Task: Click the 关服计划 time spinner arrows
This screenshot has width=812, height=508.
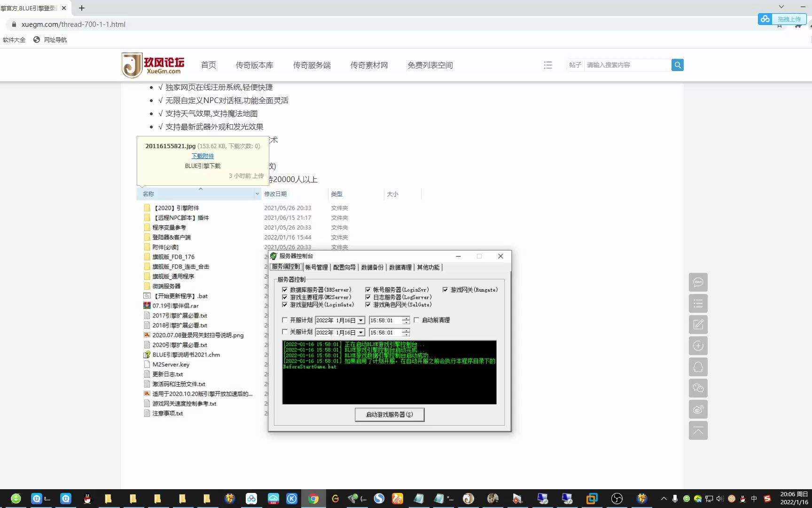Action: (406, 333)
